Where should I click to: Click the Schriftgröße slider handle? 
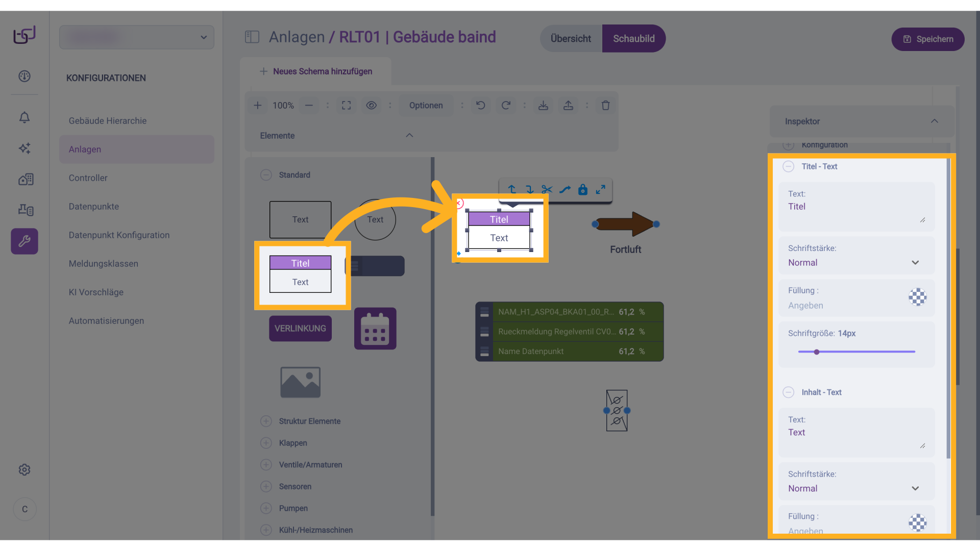click(x=817, y=352)
